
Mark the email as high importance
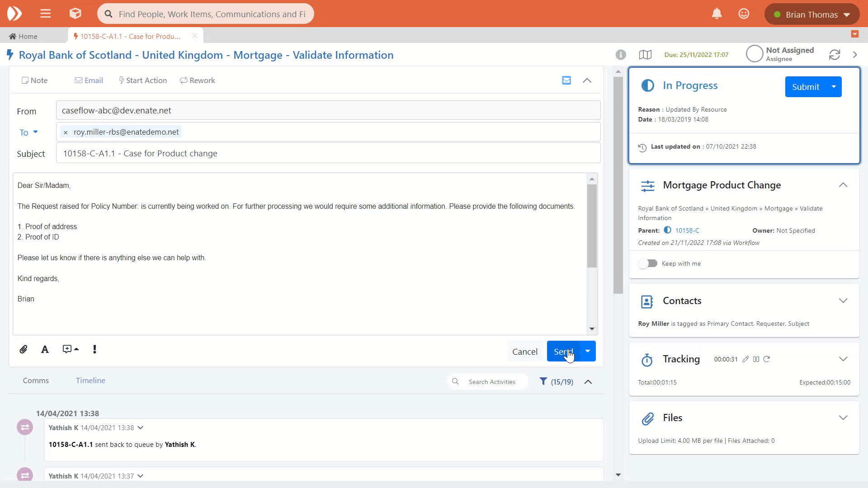94,349
